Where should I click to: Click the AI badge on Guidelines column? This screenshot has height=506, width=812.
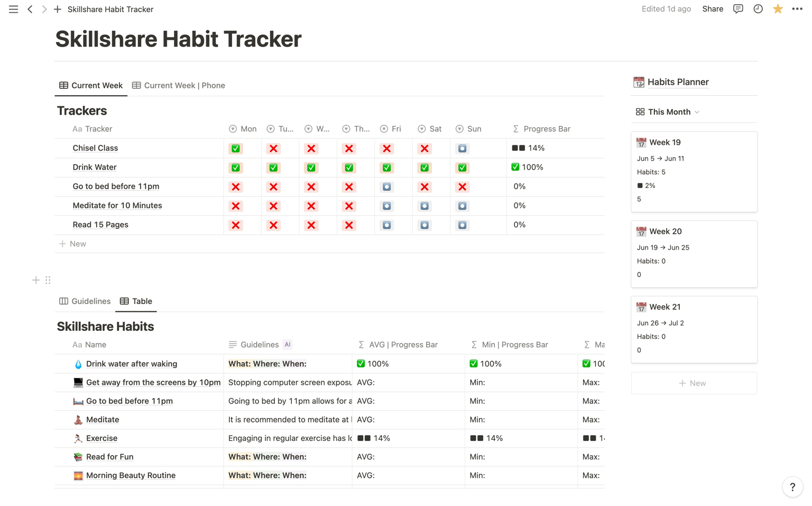(288, 345)
